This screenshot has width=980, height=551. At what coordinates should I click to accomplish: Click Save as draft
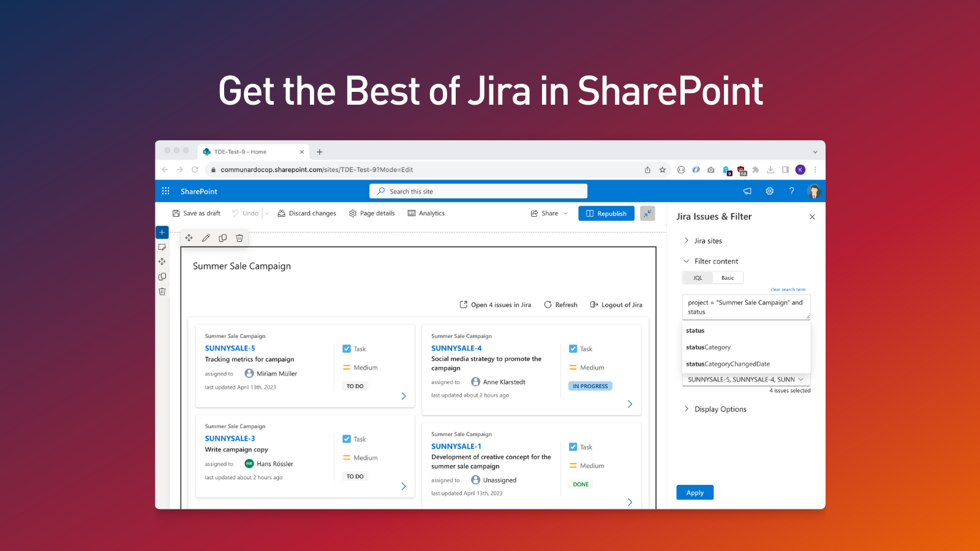tap(196, 213)
